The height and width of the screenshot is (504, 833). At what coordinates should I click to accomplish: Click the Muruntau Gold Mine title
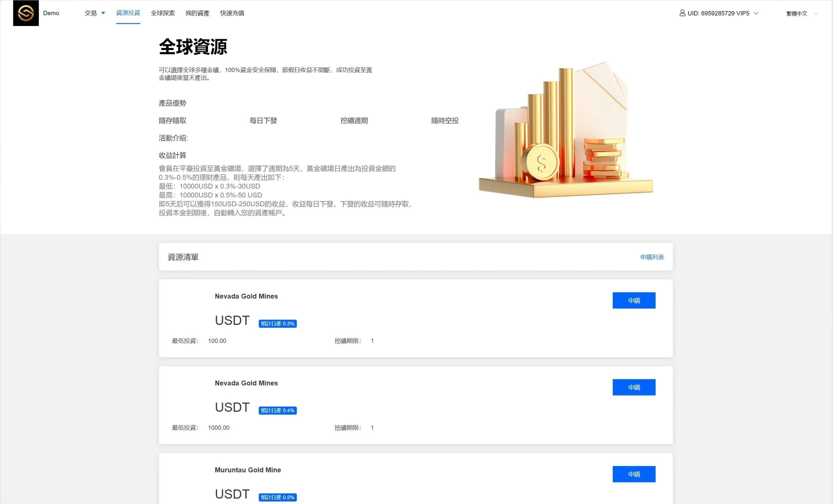pos(248,470)
